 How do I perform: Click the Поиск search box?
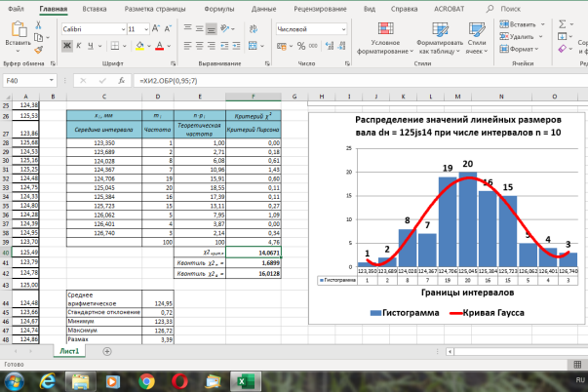[510, 9]
